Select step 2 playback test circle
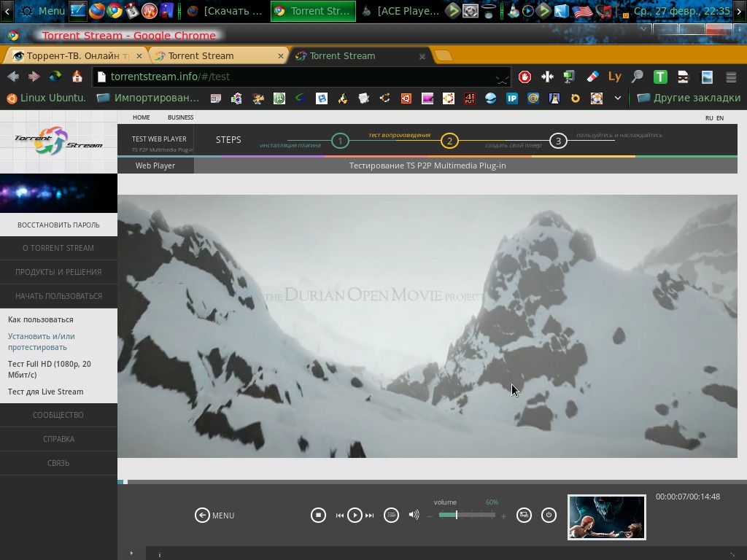The width and height of the screenshot is (747, 560). tap(449, 141)
